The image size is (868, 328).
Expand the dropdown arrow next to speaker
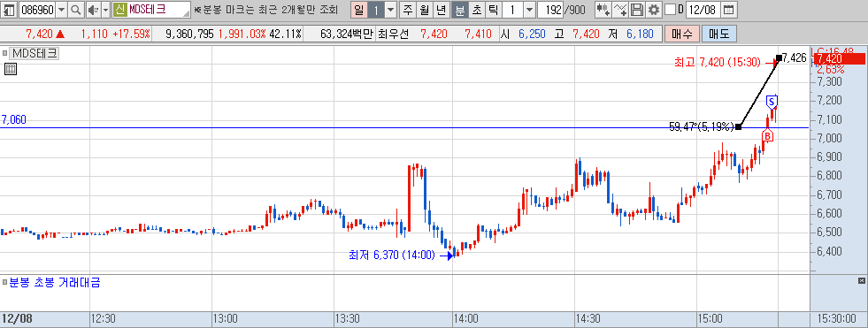(105, 10)
